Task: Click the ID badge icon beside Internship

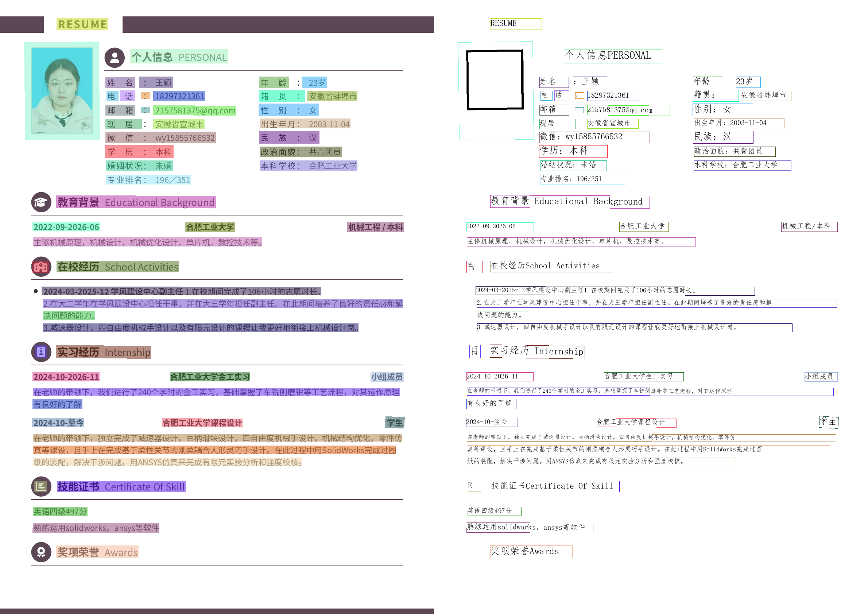Action: pos(41,352)
